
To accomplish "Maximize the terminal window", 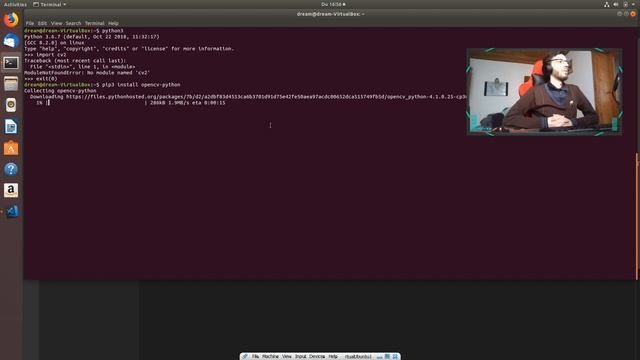I will coord(626,14).
